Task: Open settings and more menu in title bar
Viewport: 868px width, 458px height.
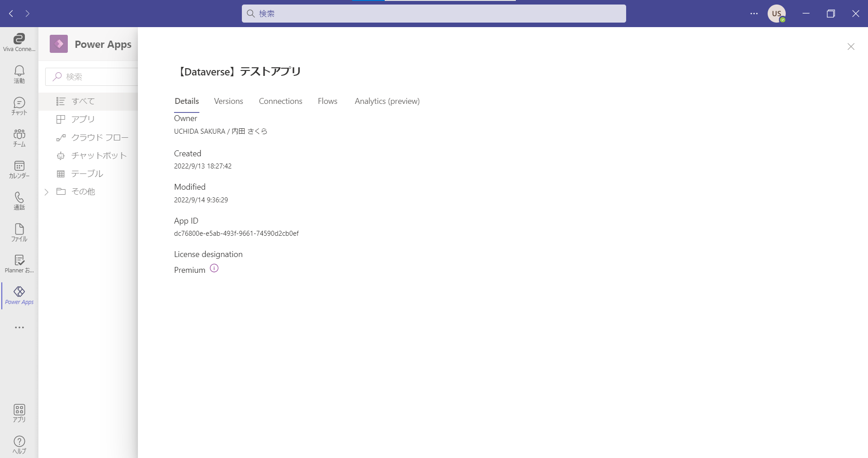Action: click(754, 14)
